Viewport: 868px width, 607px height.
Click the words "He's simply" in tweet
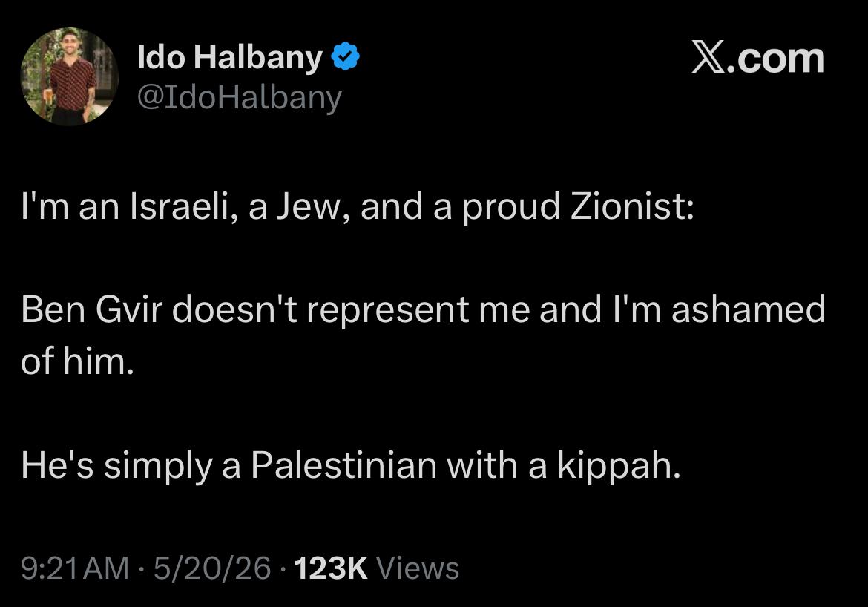pyautogui.click(x=116, y=466)
